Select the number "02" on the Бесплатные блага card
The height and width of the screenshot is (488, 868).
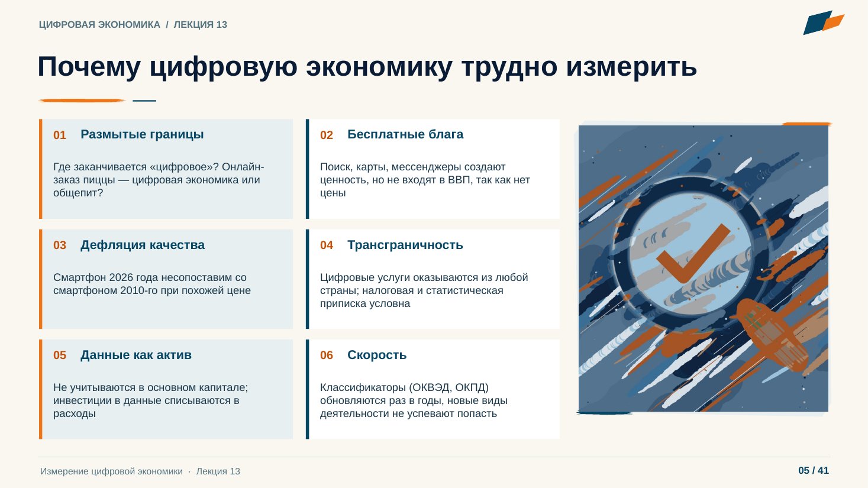(327, 135)
